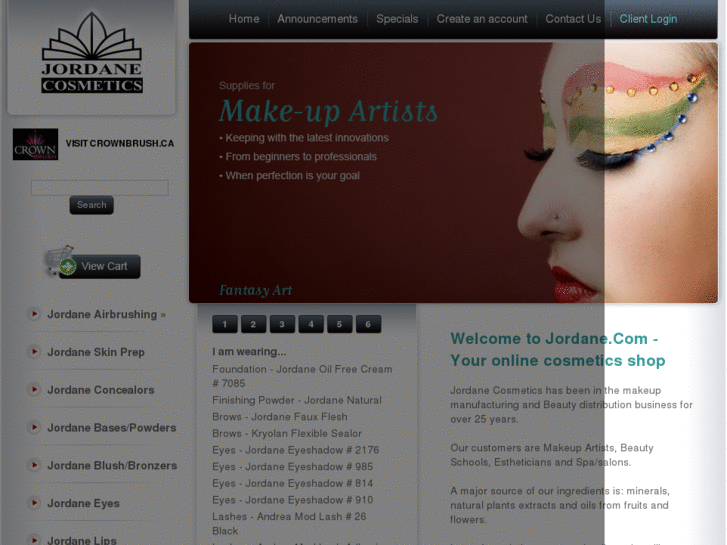Show slide 6 in the banner
727x545 pixels.
(369, 324)
